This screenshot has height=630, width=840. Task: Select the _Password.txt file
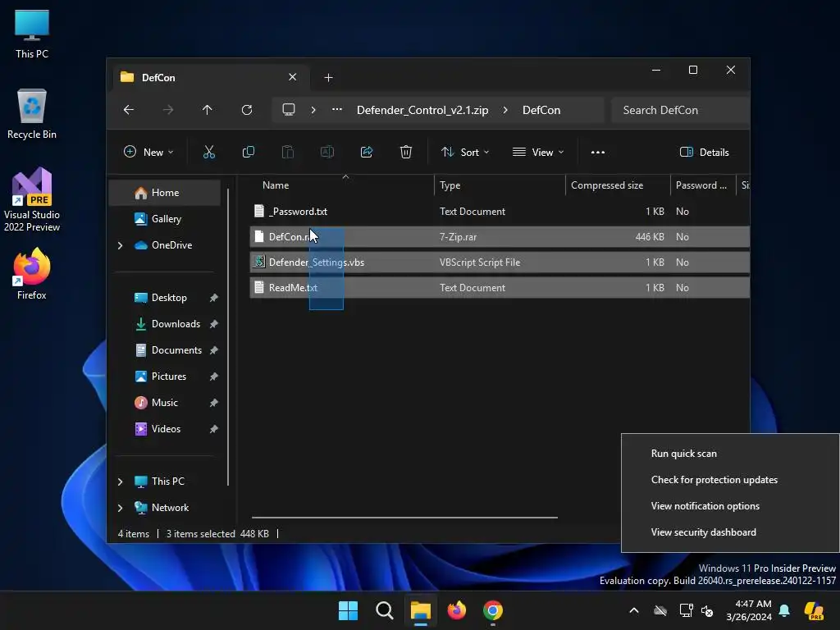(500, 212)
